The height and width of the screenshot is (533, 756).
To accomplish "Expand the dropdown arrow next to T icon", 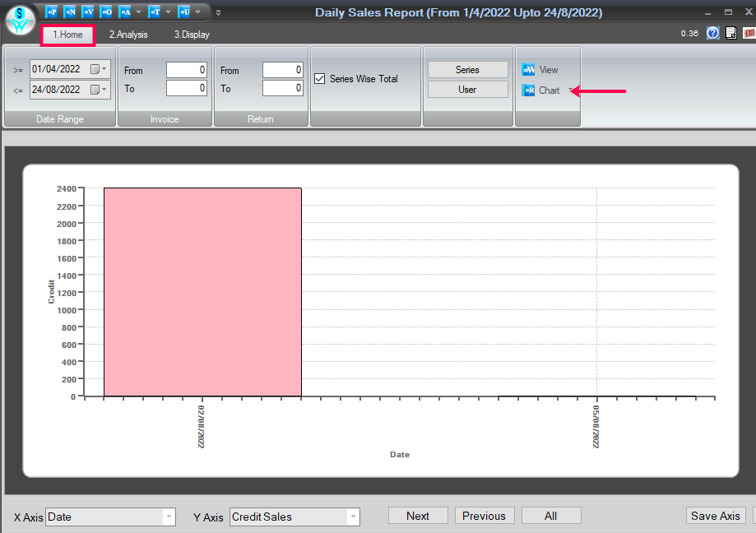I will click(x=168, y=12).
